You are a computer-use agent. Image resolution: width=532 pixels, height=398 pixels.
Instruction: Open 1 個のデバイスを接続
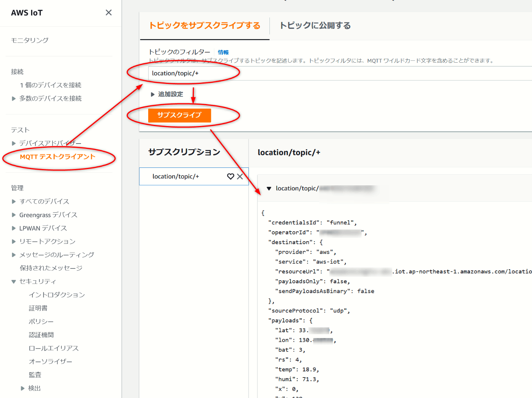51,85
